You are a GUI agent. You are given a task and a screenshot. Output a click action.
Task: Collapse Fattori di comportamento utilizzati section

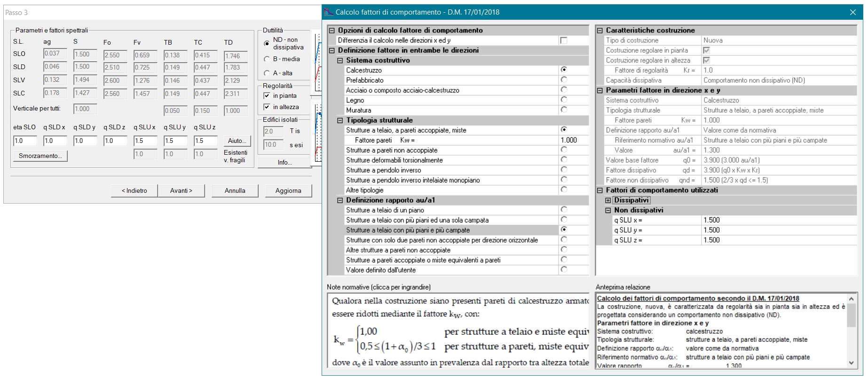point(600,190)
